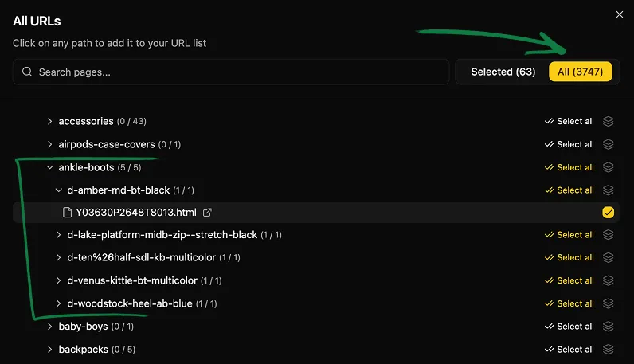Click the layers icon beside baby-boys row
This screenshot has height=364, width=634.
[609, 327]
